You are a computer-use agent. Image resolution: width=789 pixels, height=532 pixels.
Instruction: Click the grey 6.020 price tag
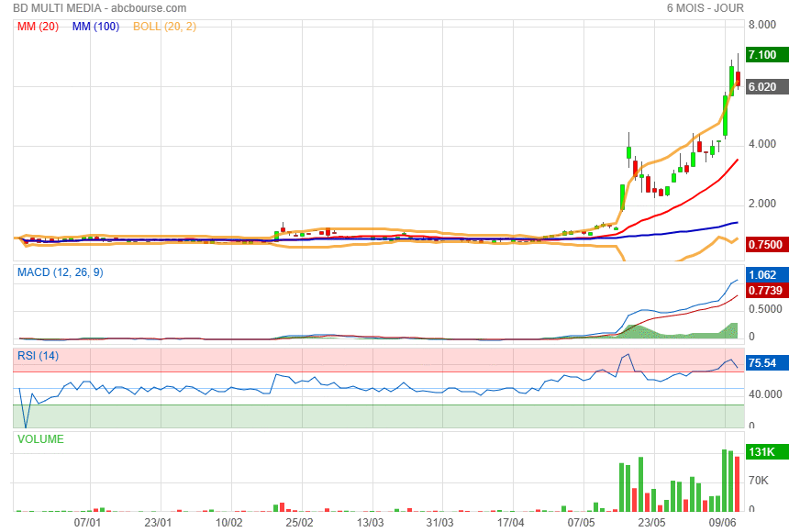point(767,86)
